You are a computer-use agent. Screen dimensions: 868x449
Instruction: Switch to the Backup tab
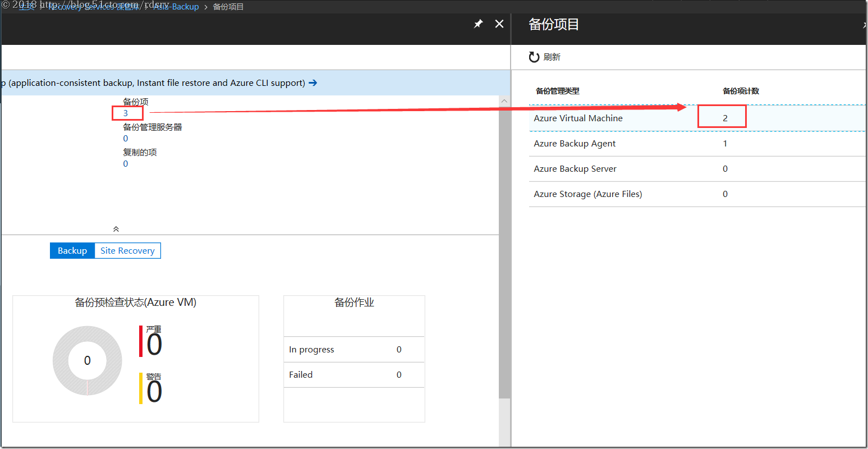pos(72,251)
